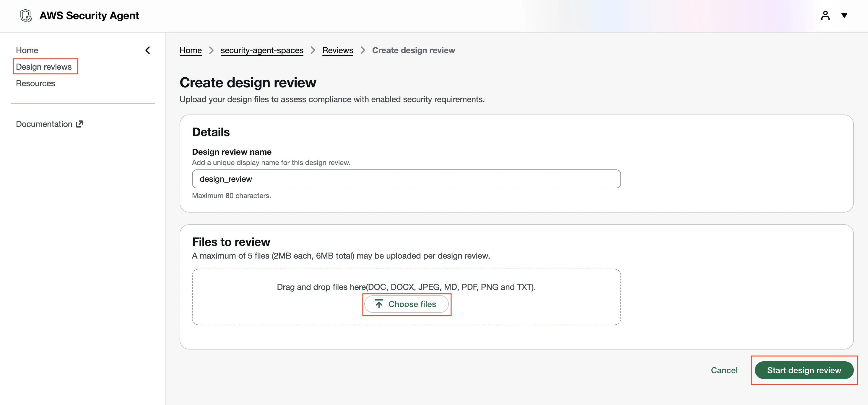This screenshot has height=405, width=868.
Task: Click the Documentation external link icon
Action: tap(79, 124)
